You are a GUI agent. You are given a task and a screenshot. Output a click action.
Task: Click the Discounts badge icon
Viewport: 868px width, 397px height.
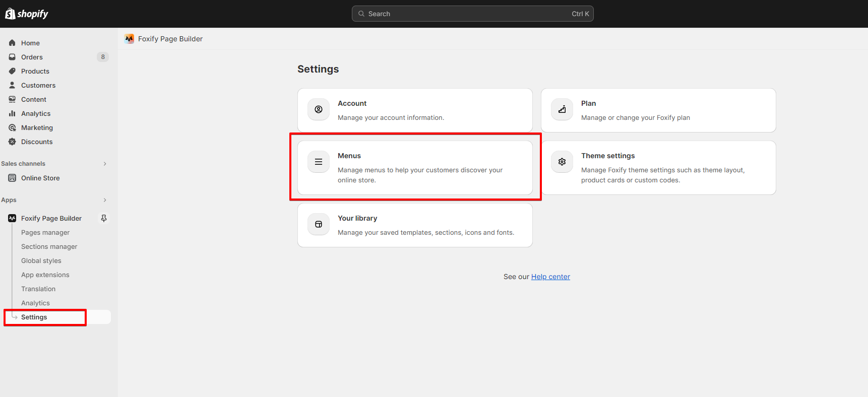tap(12, 142)
